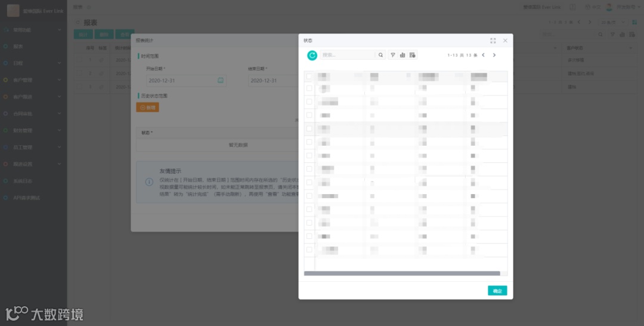
Task: Expand the 常用功能 sidebar group
Action: coord(33,30)
